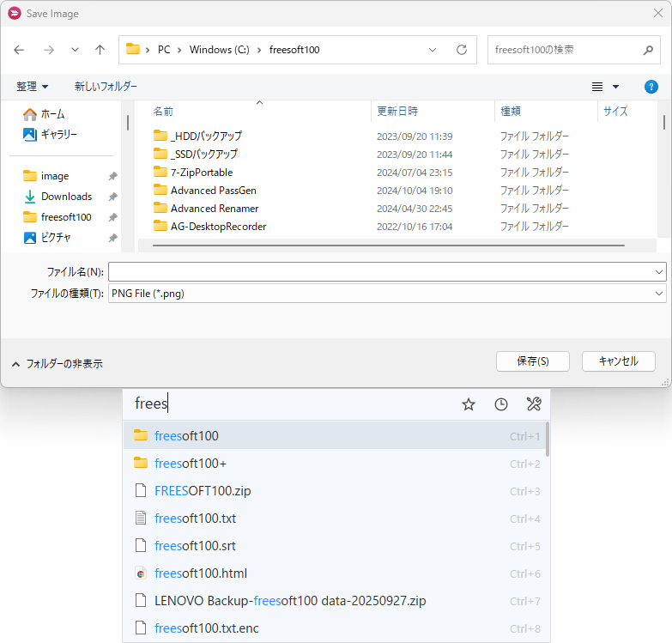Choose freesoft100.html result

tap(335, 573)
